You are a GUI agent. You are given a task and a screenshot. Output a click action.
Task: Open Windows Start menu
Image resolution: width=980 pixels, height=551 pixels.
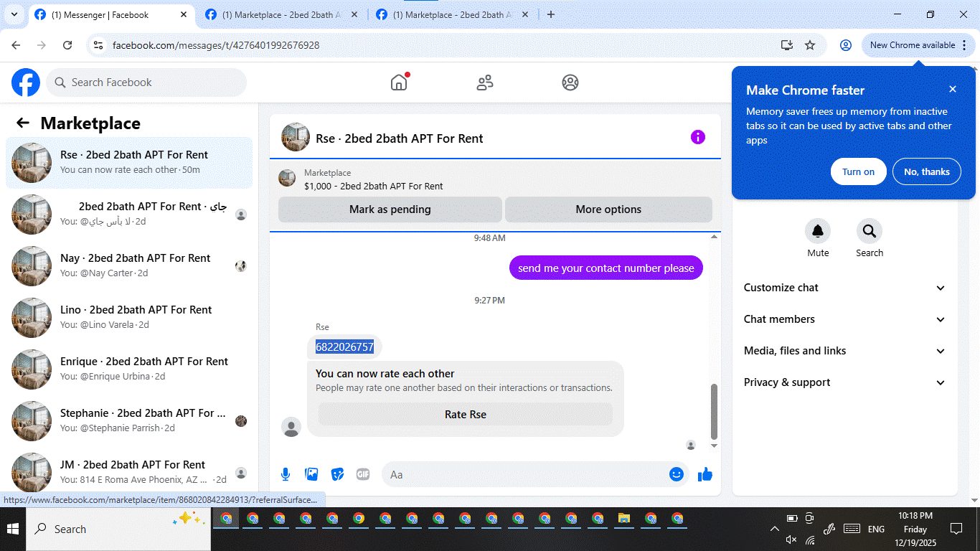pyautogui.click(x=13, y=529)
